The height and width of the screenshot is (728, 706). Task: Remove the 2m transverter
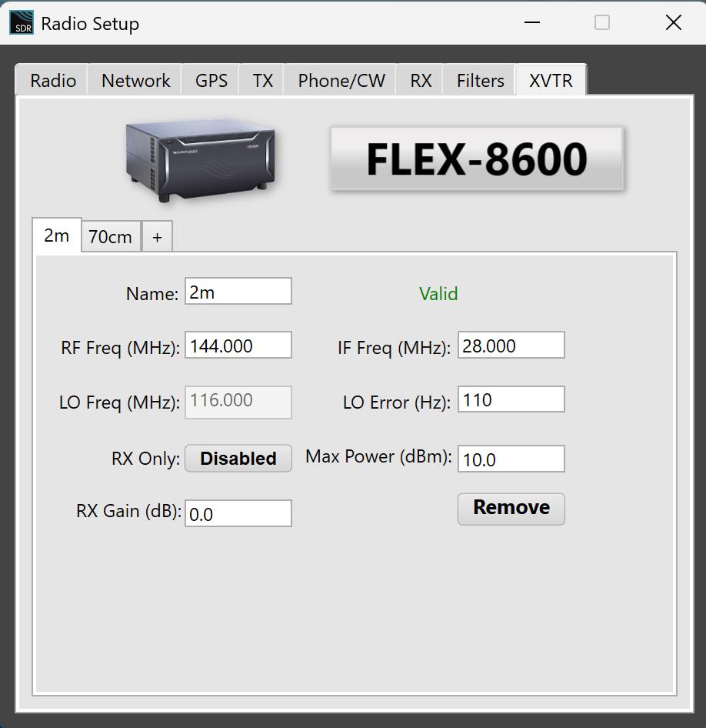[x=511, y=509]
